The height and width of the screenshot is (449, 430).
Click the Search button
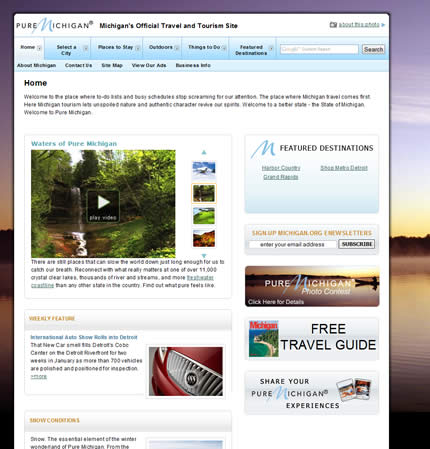tap(373, 49)
